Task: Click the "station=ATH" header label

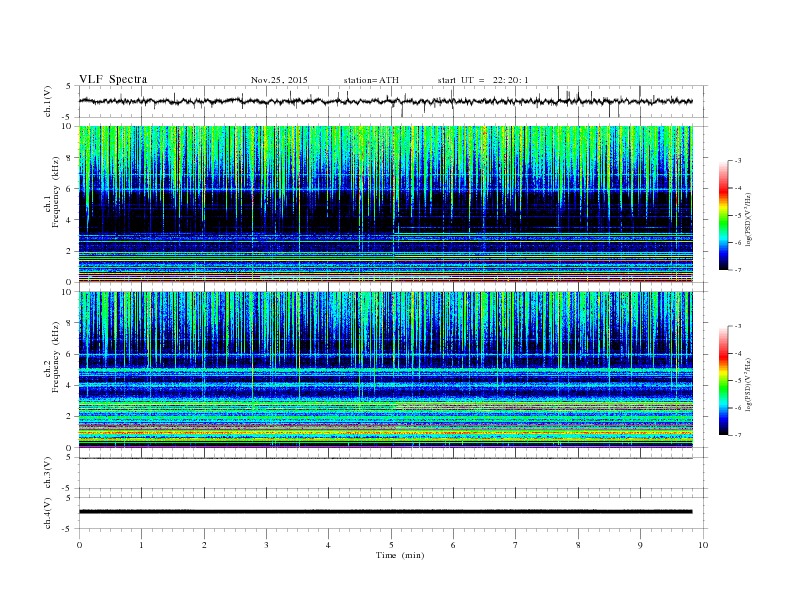Action: (371, 80)
